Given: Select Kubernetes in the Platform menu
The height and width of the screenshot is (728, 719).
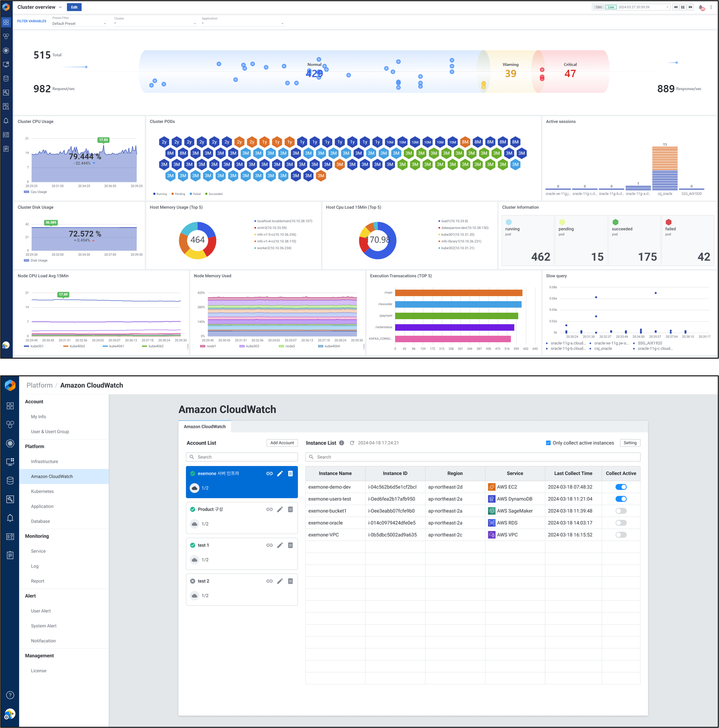Looking at the screenshot, I should pos(42,491).
